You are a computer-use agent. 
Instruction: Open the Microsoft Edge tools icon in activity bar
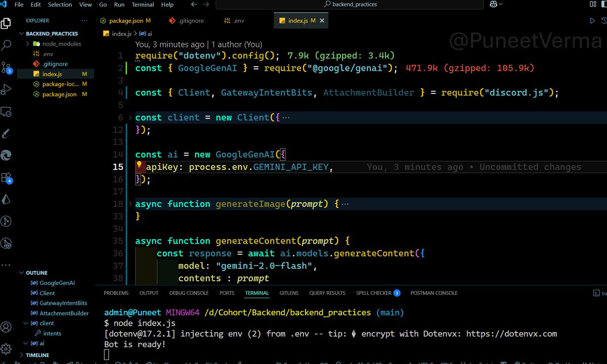coord(6,156)
